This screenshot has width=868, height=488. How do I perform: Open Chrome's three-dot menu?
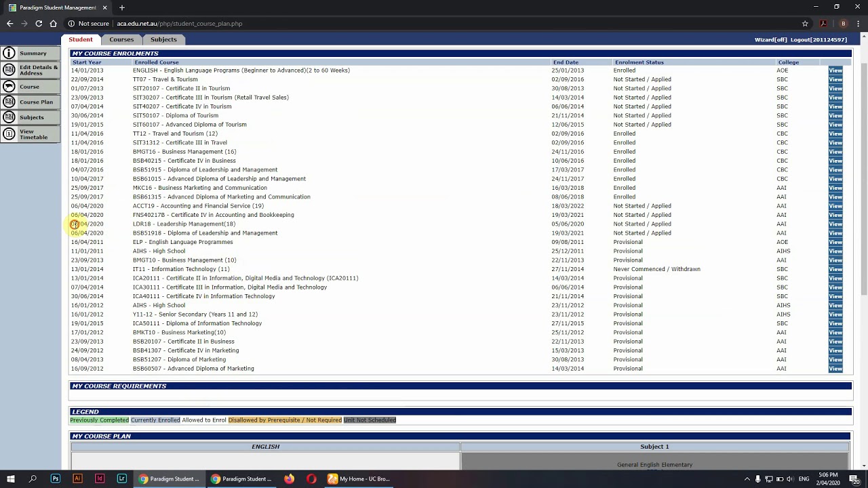[859, 24]
